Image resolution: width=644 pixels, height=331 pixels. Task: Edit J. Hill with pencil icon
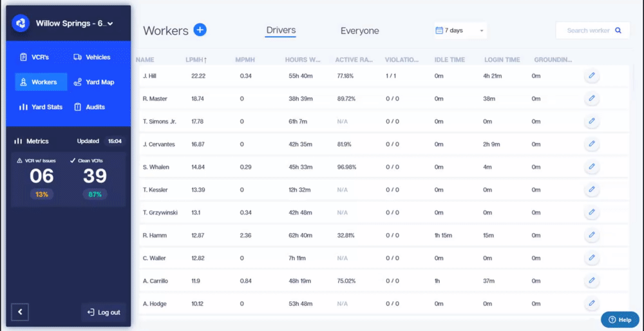pos(592,75)
